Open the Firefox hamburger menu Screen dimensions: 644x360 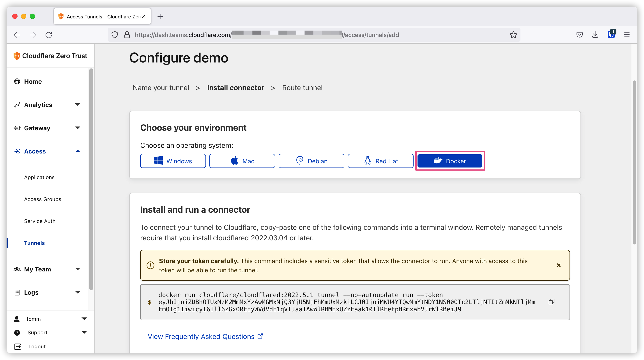627,35
